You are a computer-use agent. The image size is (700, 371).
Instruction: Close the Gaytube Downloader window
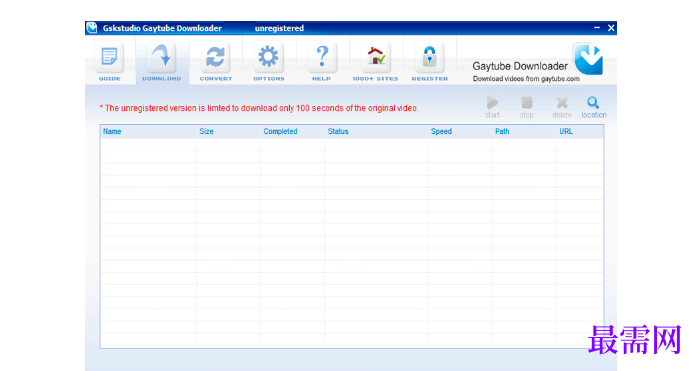pyautogui.click(x=611, y=28)
